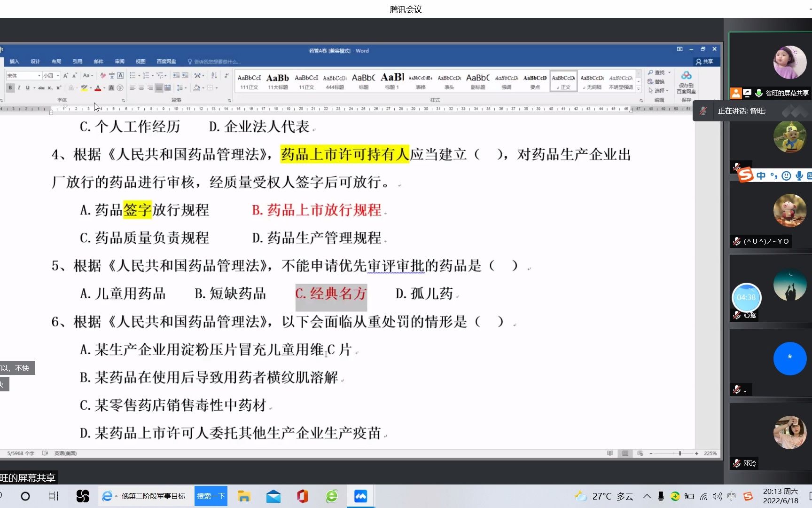The image size is (812, 508).
Task: Click the increase indent icon
Action: point(185,75)
